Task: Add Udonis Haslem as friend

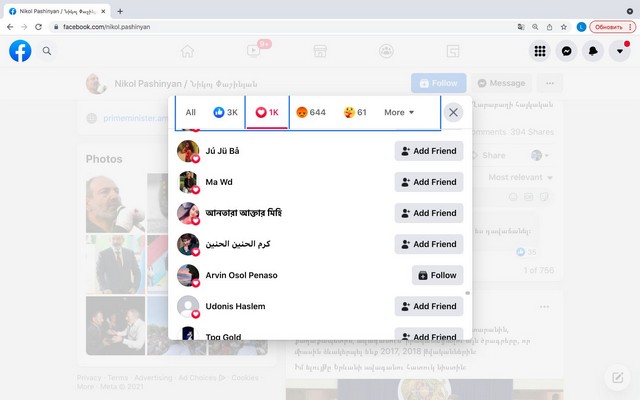Action: point(429,306)
